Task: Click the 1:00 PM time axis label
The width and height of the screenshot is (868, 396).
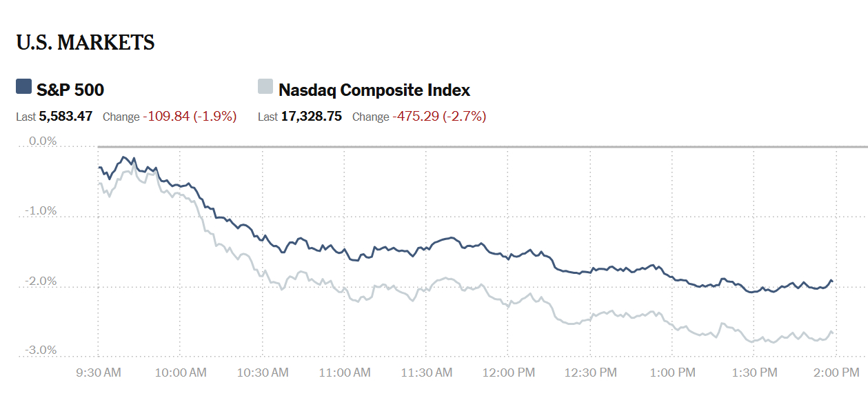Action: (x=672, y=373)
